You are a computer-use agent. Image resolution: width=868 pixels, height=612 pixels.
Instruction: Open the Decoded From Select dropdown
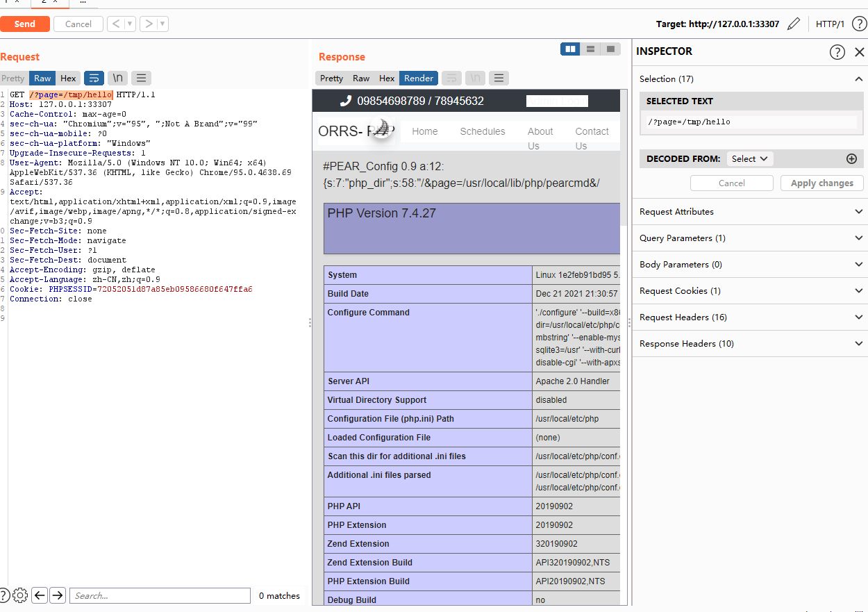750,159
